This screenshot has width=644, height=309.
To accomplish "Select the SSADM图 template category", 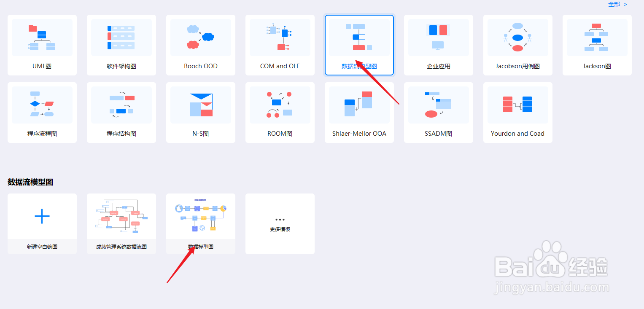I will point(438,113).
